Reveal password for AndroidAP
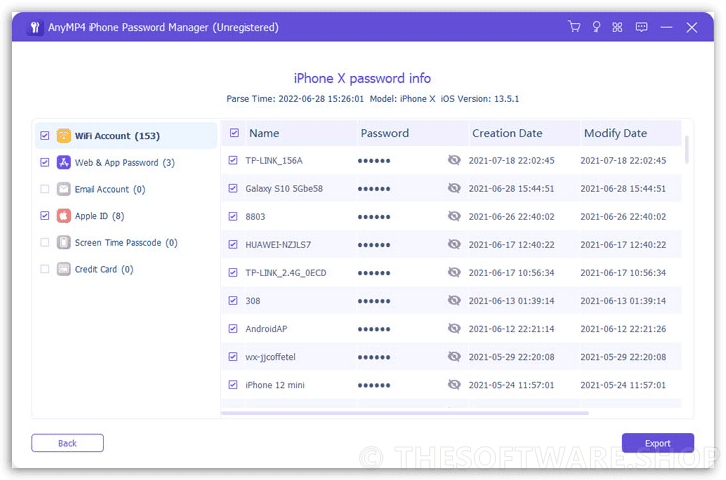Screen dimensions: 726x480 tap(454, 328)
